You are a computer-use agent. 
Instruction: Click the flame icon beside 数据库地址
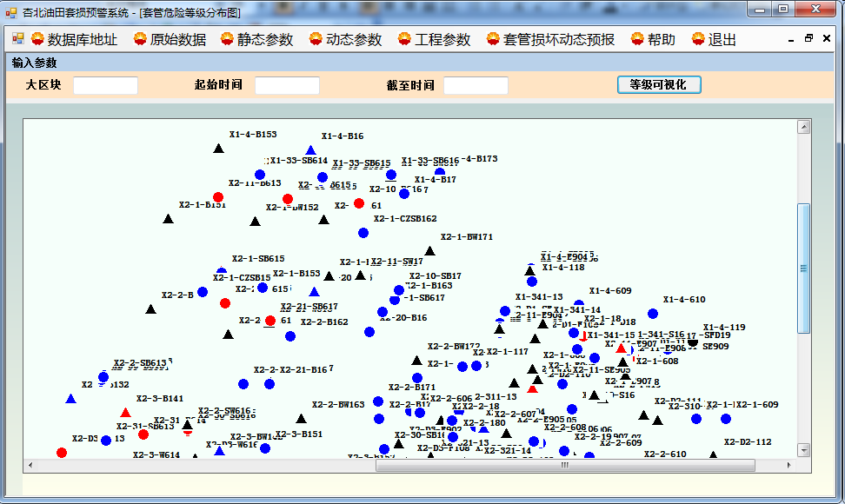pyautogui.click(x=37, y=39)
